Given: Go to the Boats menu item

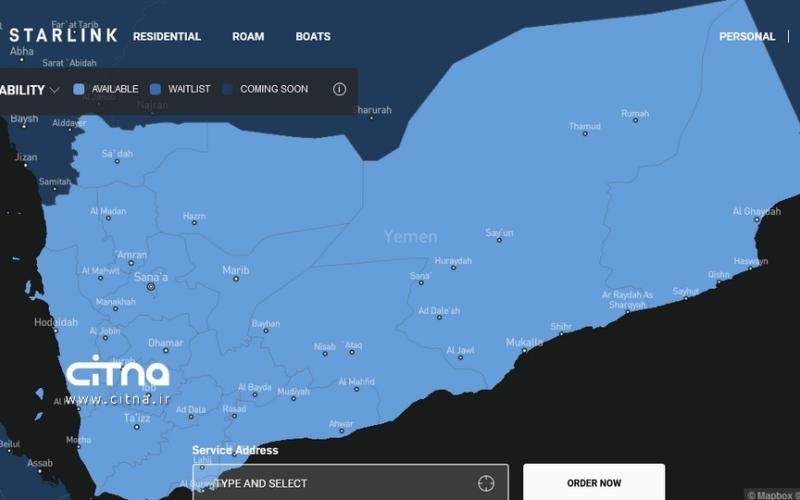Looking at the screenshot, I should point(313,36).
